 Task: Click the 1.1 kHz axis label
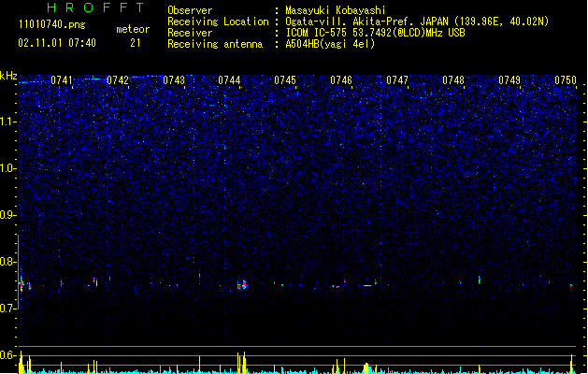pyautogui.click(x=7, y=122)
